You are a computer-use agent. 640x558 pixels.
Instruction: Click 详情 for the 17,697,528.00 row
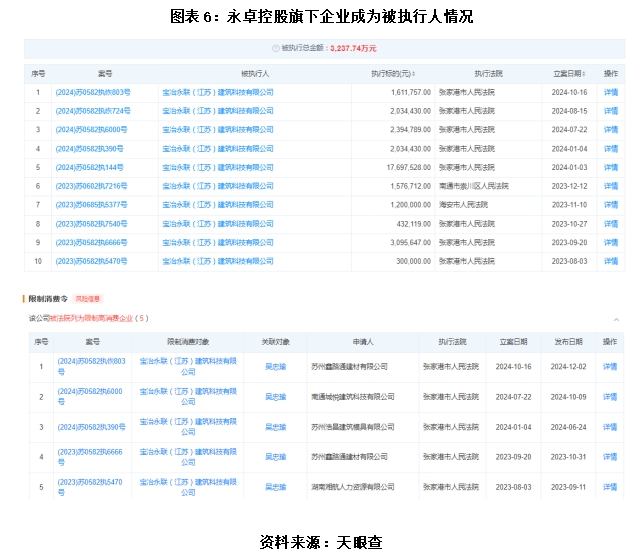(610, 167)
